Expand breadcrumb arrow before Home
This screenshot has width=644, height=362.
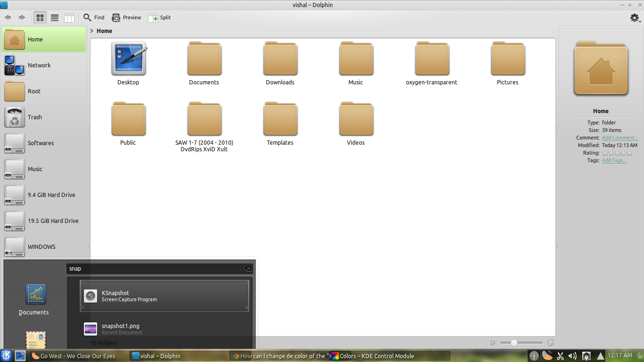pos(91,31)
